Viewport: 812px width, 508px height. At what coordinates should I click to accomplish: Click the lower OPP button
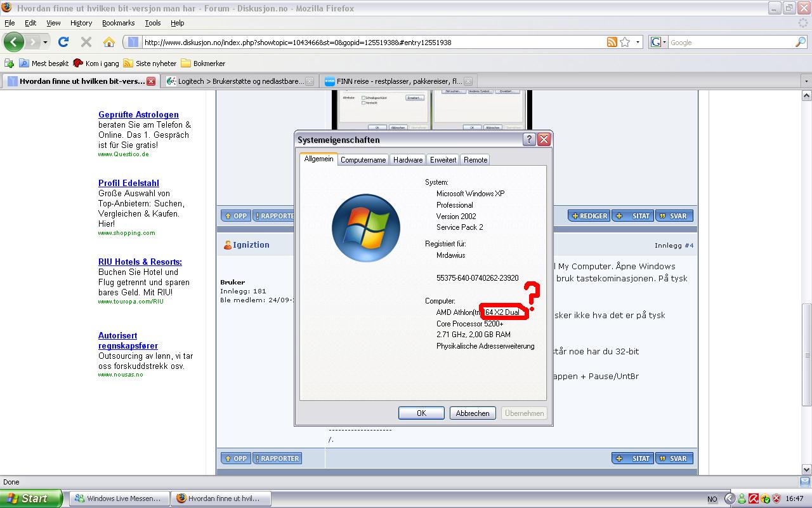(236, 458)
